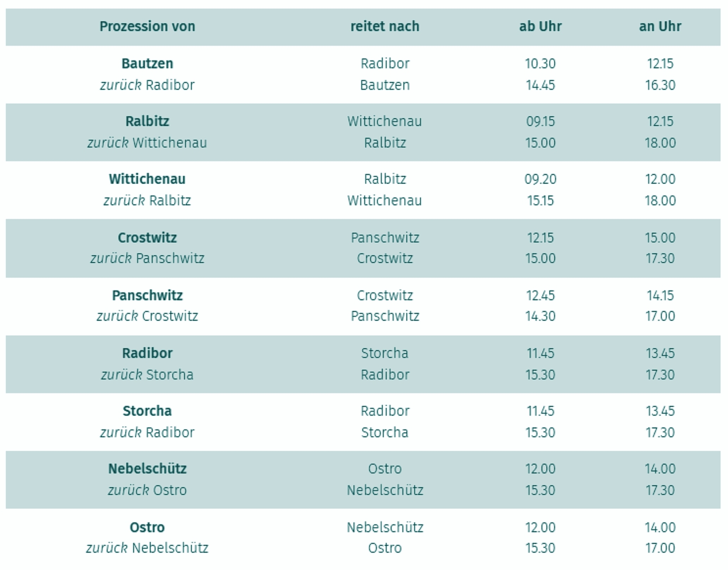Select departure time 09.20 from Wittichenau
Viewport: 728px width, 570px height.
[540, 179]
